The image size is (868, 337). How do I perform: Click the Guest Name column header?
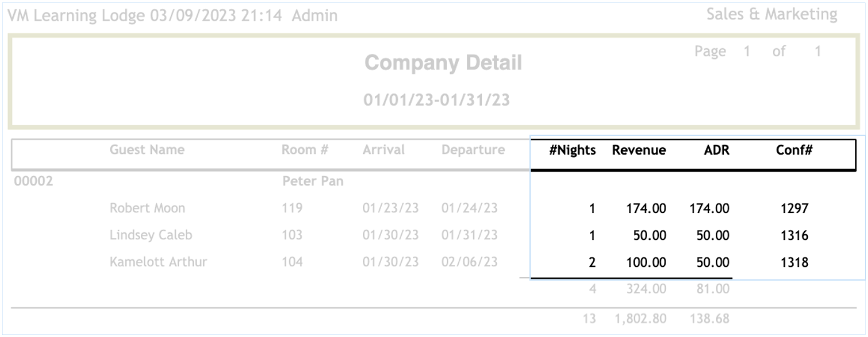(x=146, y=150)
